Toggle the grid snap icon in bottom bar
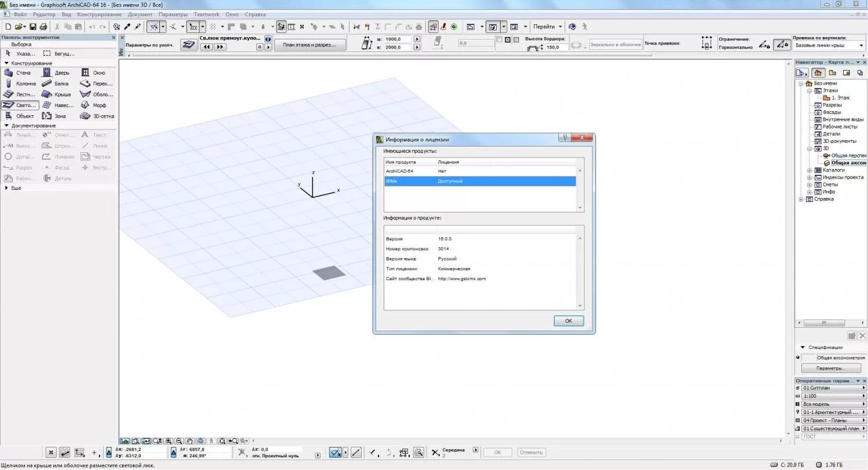Viewport: 868px width, 470px height. (x=80, y=453)
